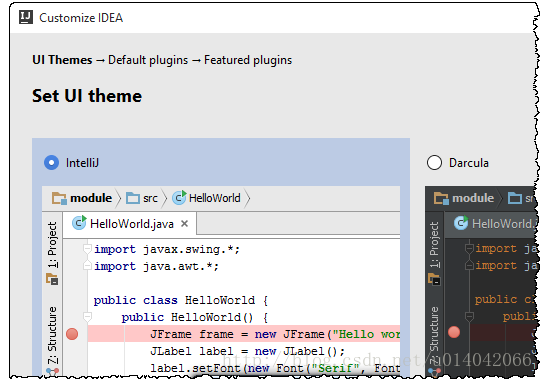Go to the Default plugins step
Screen dimensions: 543x380
pos(148,60)
